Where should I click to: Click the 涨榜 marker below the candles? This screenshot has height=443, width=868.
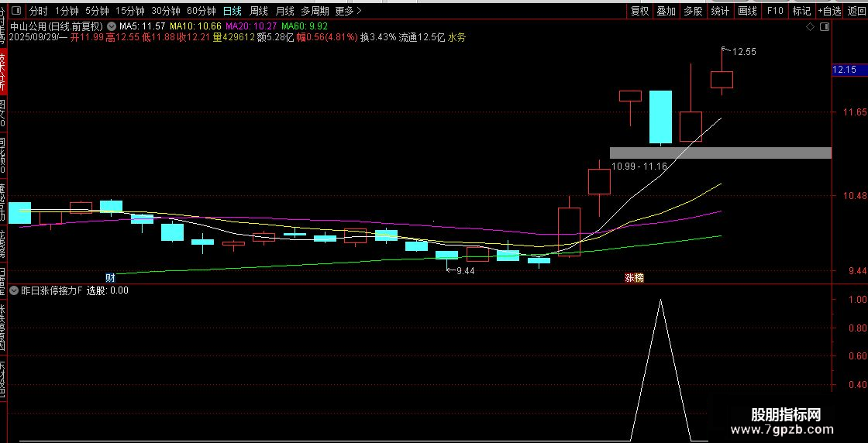tap(635, 277)
